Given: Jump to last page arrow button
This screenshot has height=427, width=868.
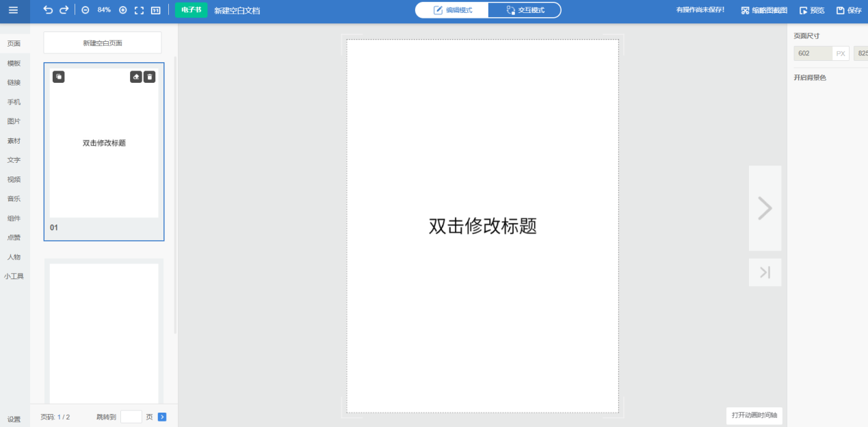Looking at the screenshot, I should 765,272.
